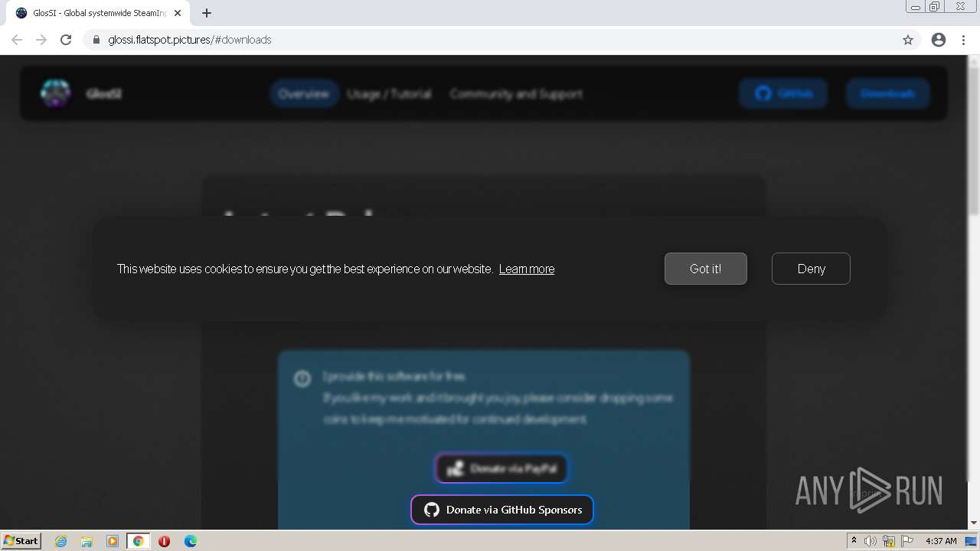This screenshot has width=980, height=551.
Task: Minimize the Chrome window
Action: (x=916, y=7)
